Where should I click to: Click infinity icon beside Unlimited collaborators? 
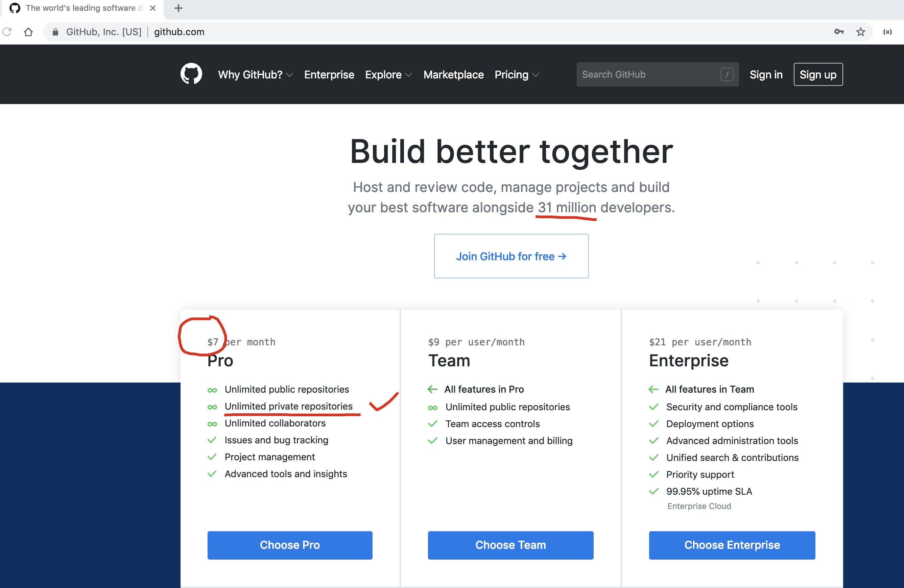point(212,424)
